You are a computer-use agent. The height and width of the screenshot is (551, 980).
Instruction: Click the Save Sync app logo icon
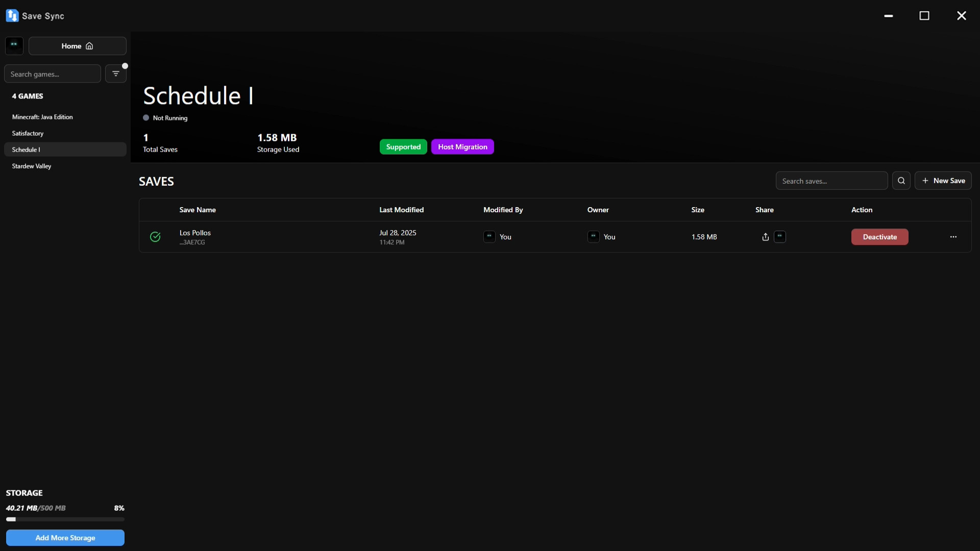(12, 16)
